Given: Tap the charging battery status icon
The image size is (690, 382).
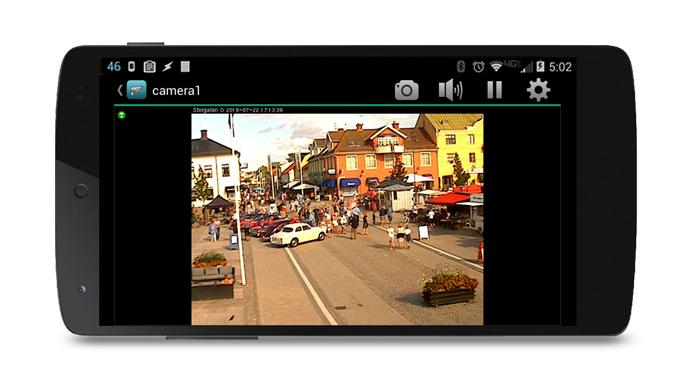Looking at the screenshot, I should pos(540,66).
